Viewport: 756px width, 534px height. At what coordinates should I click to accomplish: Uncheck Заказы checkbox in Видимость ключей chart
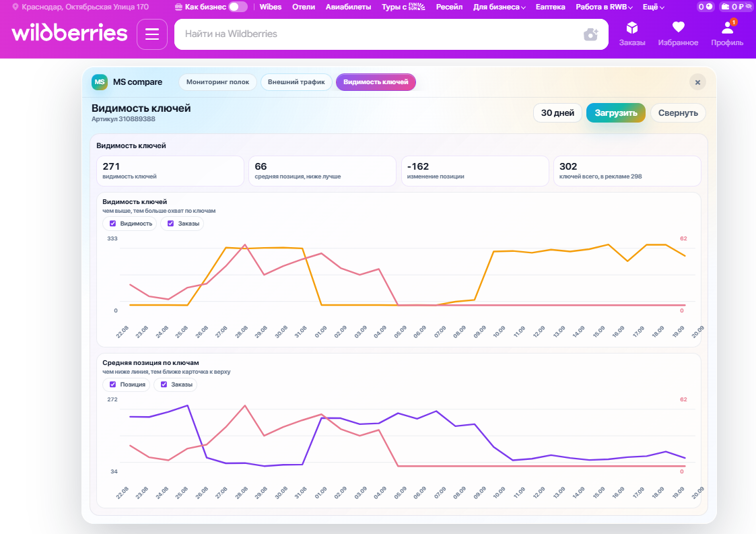tap(171, 224)
